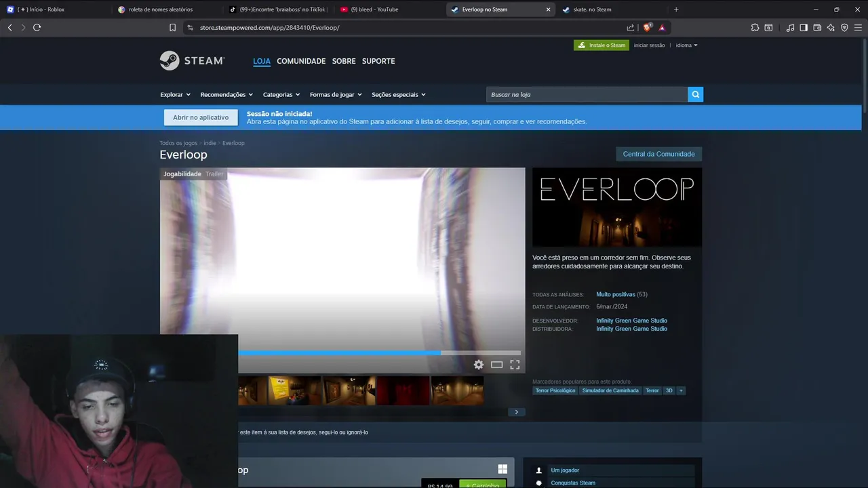
Task: Expand the Recomendações dropdown
Action: point(226,95)
